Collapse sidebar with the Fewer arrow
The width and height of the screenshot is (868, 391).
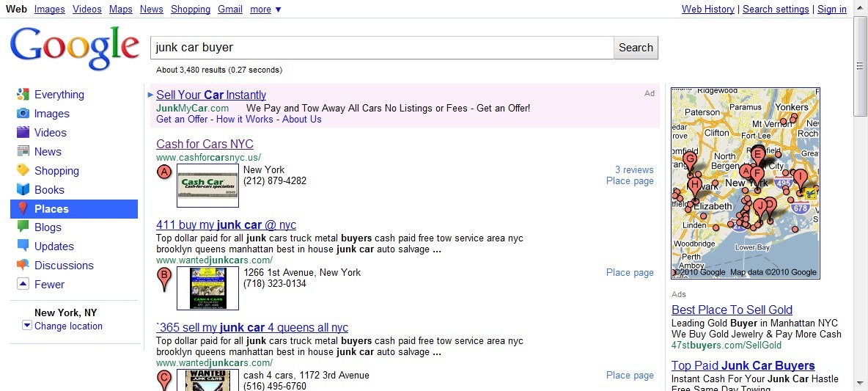click(x=23, y=284)
